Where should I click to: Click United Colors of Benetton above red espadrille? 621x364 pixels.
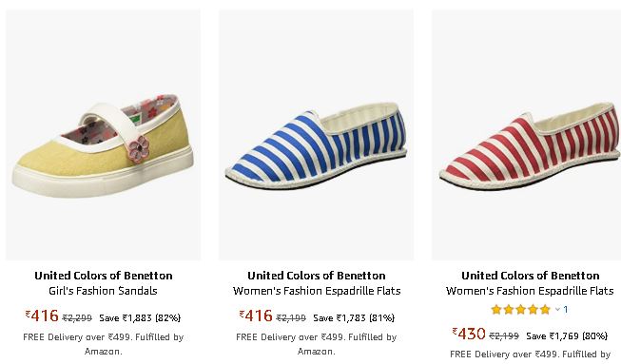click(x=531, y=276)
